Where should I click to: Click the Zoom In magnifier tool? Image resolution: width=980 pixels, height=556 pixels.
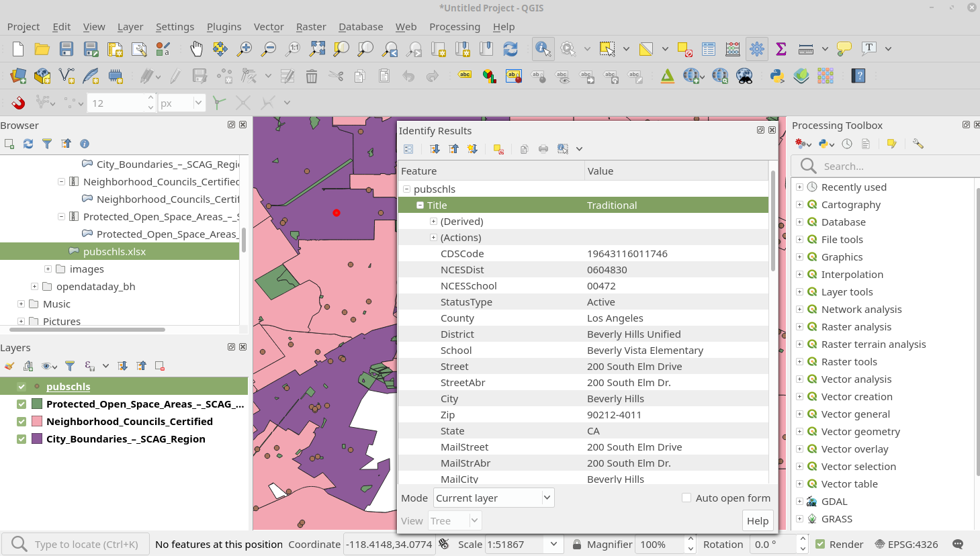click(x=244, y=49)
